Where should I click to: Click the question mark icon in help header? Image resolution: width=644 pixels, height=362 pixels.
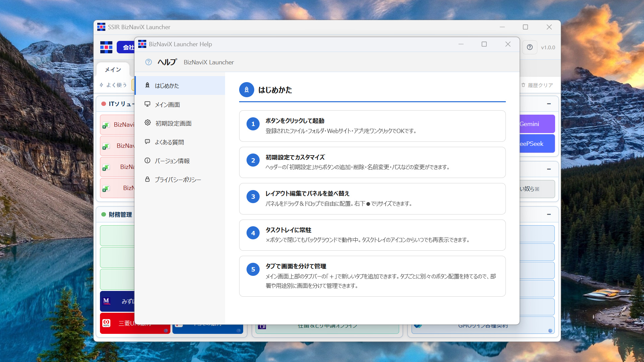(149, 62)
